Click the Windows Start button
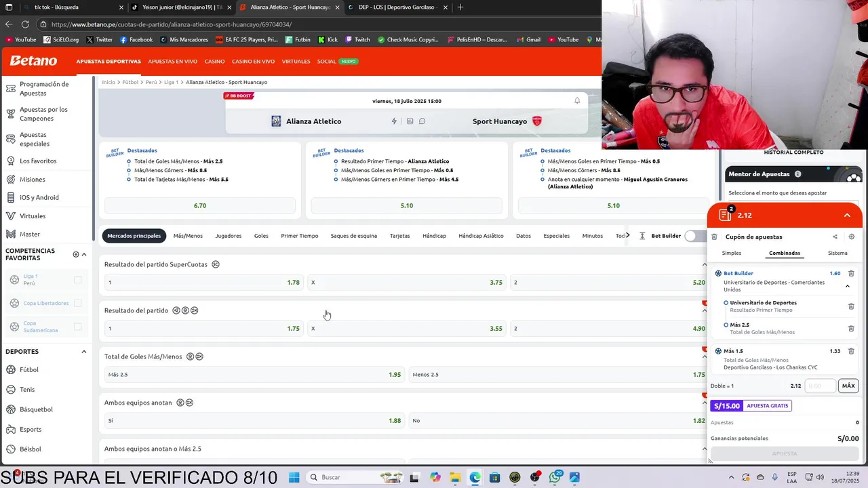868x488 pixels. pyautogui.click(x=294, y=477)
